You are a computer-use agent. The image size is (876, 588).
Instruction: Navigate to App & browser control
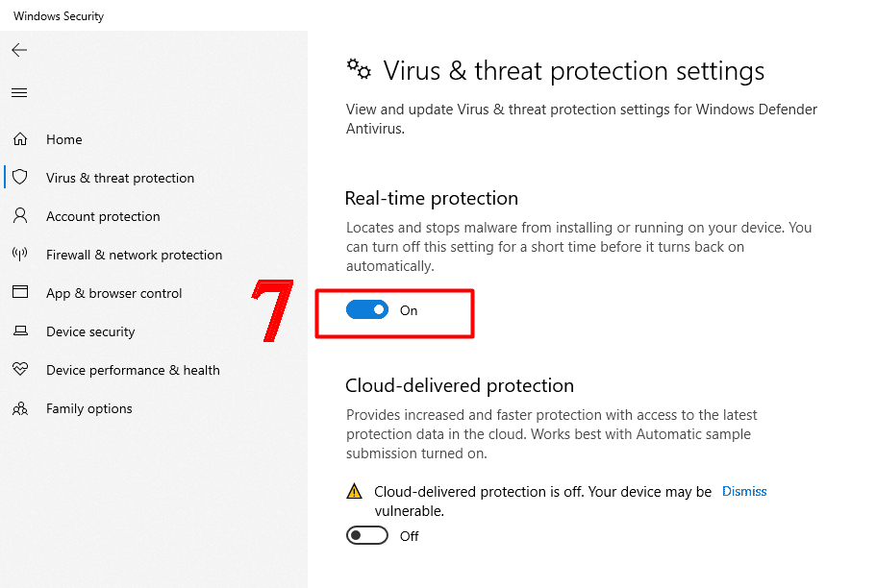tap(113, 293)
